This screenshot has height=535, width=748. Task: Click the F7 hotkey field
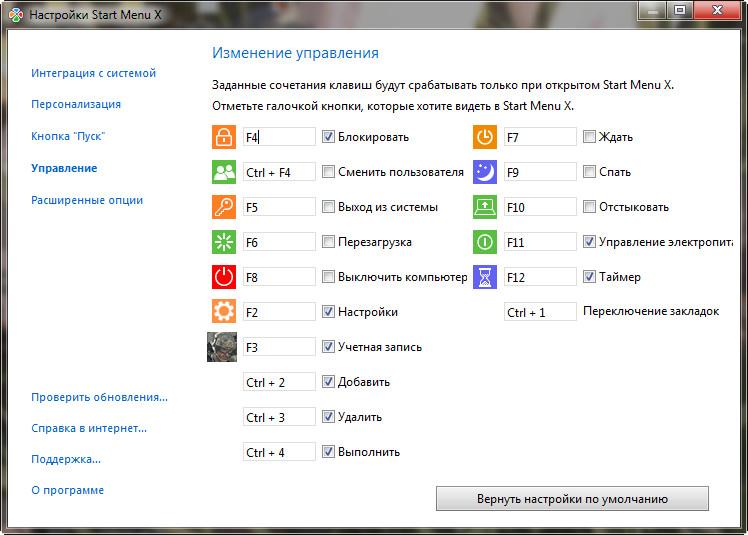pos(540,137)
